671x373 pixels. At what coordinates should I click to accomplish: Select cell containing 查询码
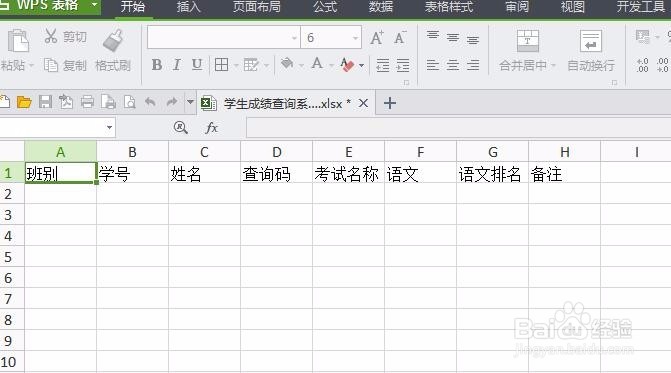pos(276,173)
